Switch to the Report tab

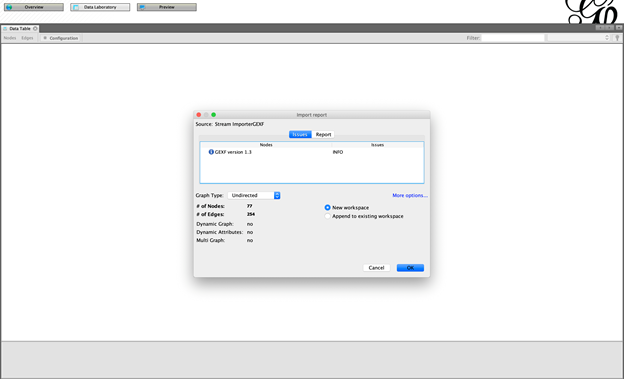tap(323, 135)
